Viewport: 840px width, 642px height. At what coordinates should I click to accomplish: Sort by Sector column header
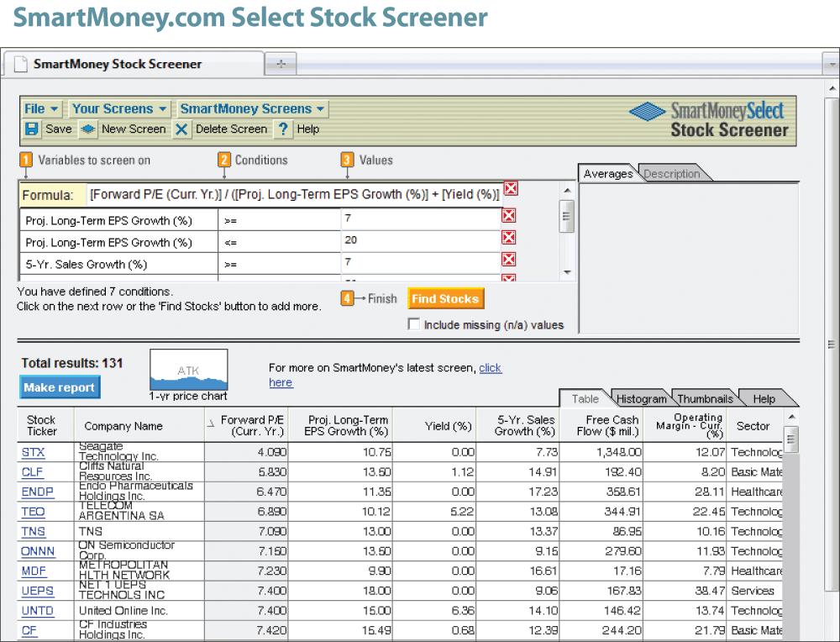click(753, 426)
